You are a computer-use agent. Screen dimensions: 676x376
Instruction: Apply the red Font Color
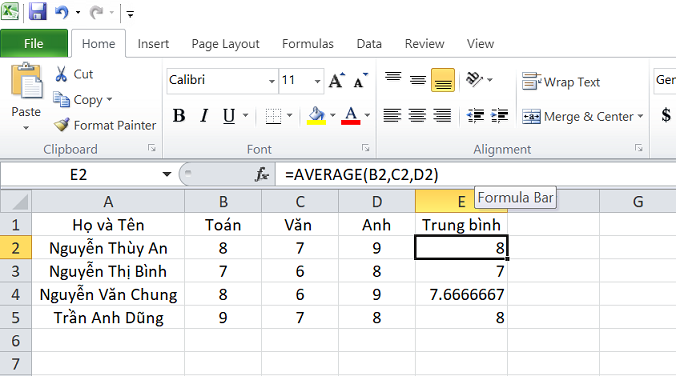tap(351, 116)
